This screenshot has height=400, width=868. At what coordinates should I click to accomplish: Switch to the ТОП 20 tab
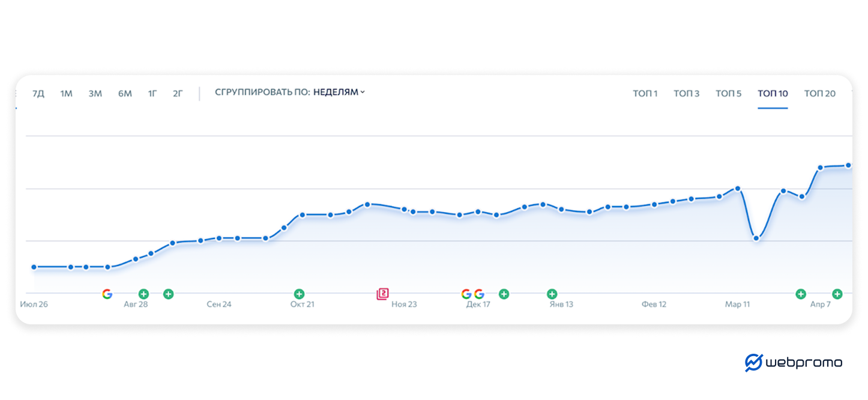click(x=819, y=93)
